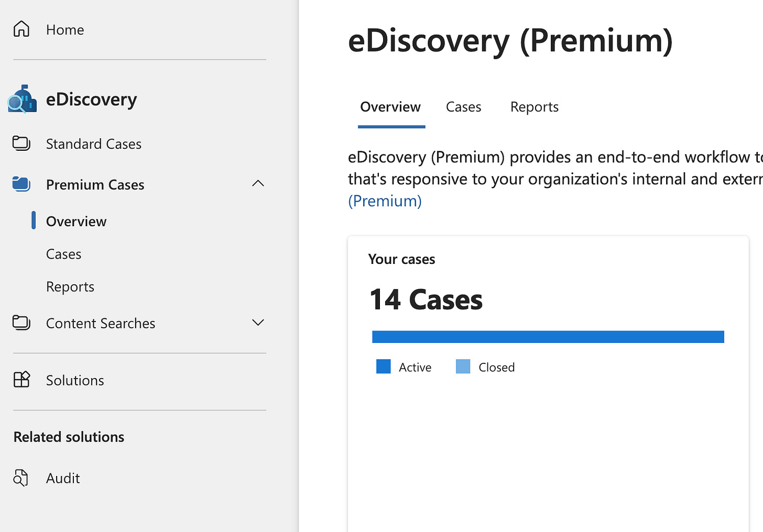
Task: Select the Overview tab
Action: click(390, 107)
